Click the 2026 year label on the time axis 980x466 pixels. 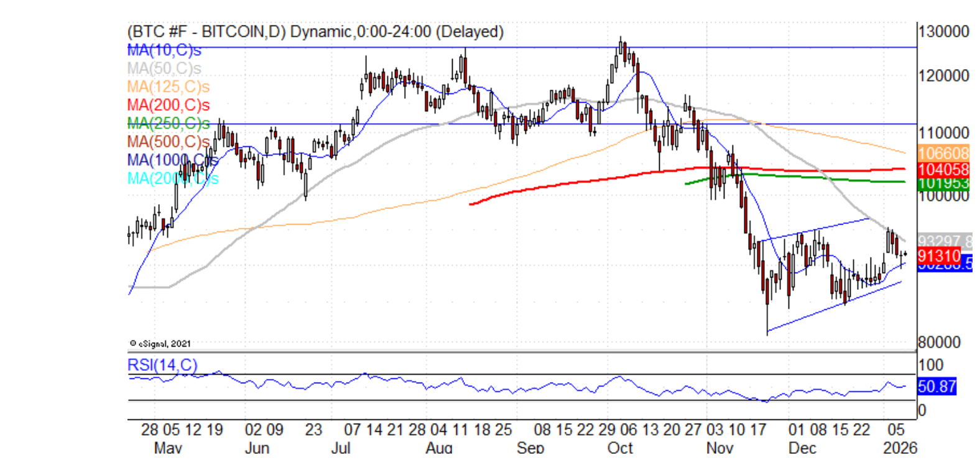pyautogui.click(x=900, y=447)
